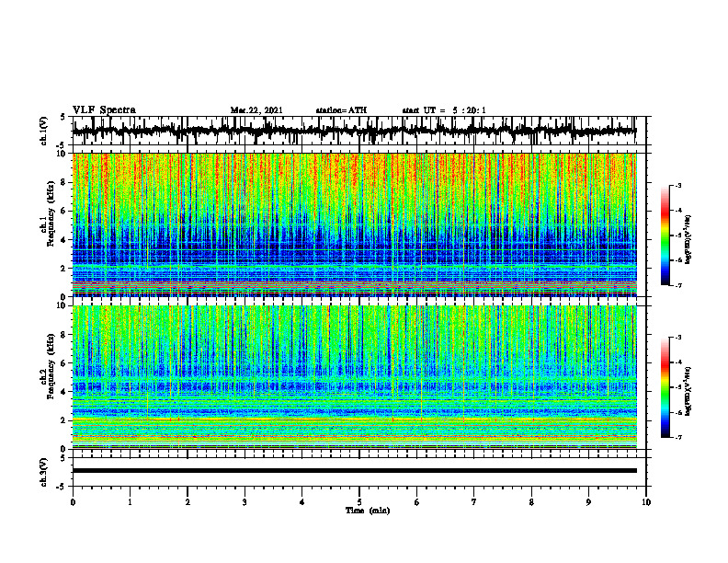This screenshot has height=563, width=728.
Task: Click the date label "Mar.22, 2021"
Action: (x=256, y=110)
